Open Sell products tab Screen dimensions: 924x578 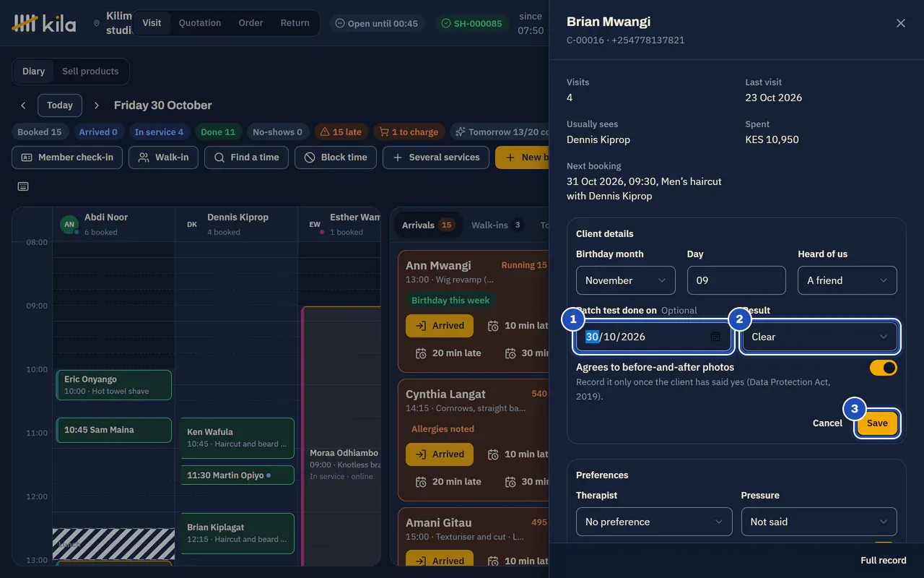(x=90, y=72)
